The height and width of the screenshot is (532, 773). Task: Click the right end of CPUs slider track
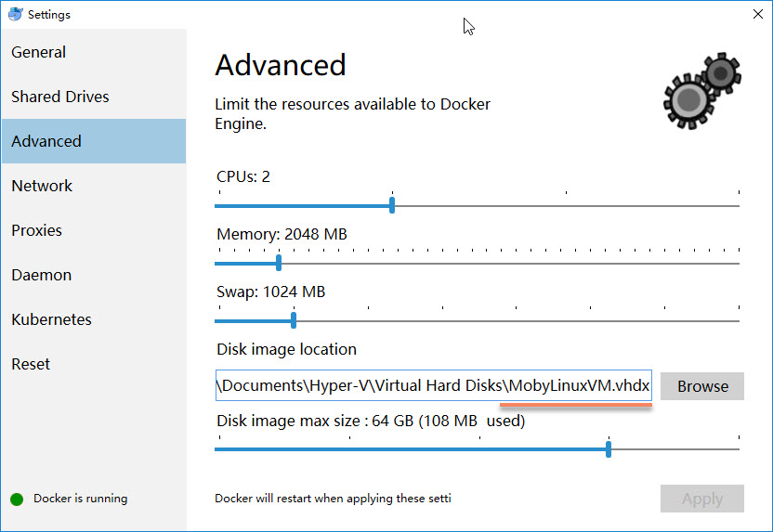click(738, 205)
